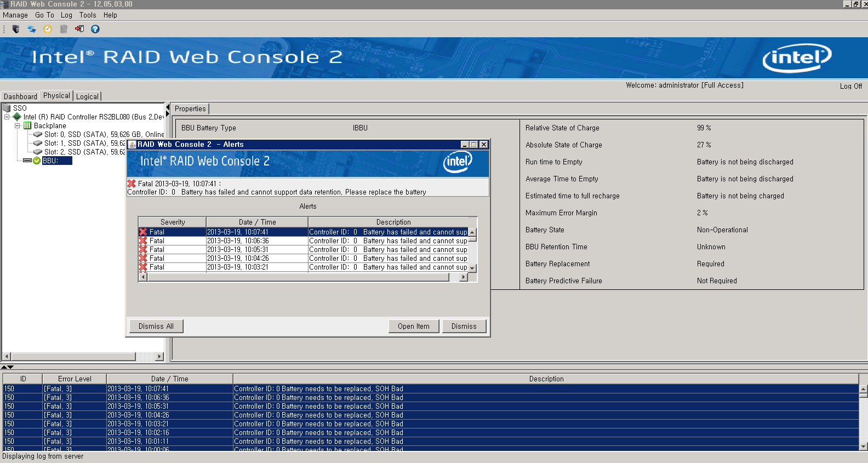Click the Battery State Non-Operational value
The height and width of the screenshot is (463, 868).
pyautogui.click(x=722, y=230)
